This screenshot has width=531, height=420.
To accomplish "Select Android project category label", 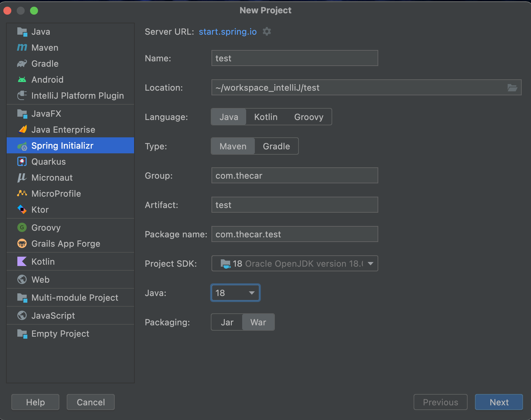I will 47,80.
